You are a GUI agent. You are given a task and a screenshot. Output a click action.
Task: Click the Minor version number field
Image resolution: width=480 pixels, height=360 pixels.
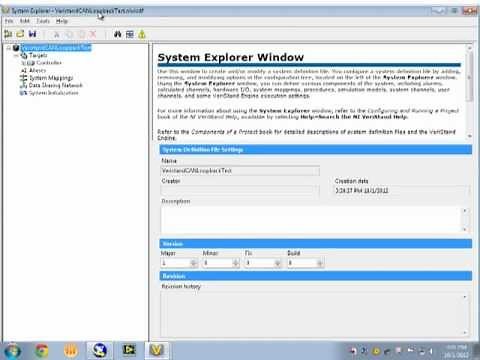point(218,263)
